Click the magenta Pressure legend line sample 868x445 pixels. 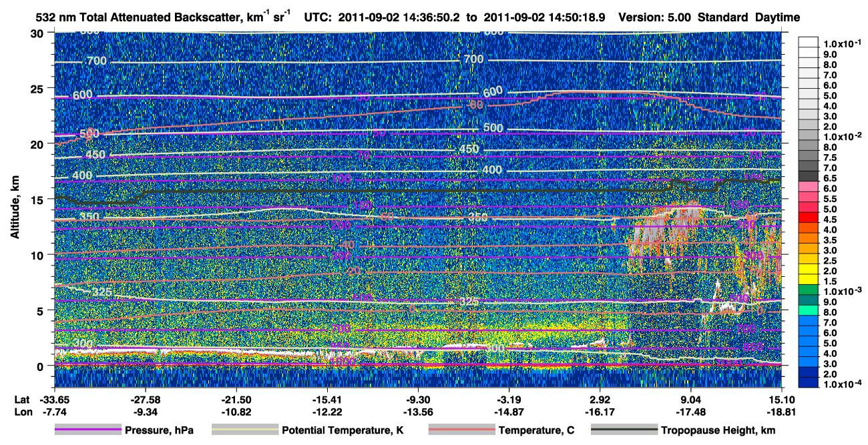click(88, 430)
